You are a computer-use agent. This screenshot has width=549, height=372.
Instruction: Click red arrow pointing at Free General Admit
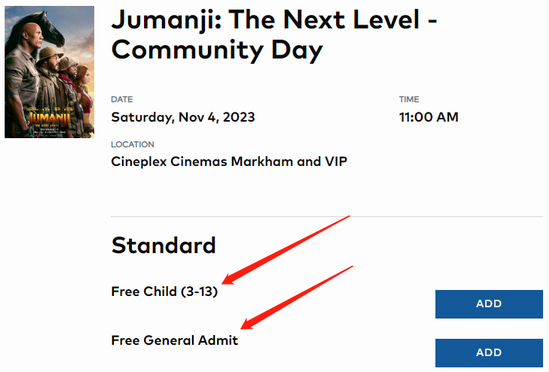pos(297,298)
